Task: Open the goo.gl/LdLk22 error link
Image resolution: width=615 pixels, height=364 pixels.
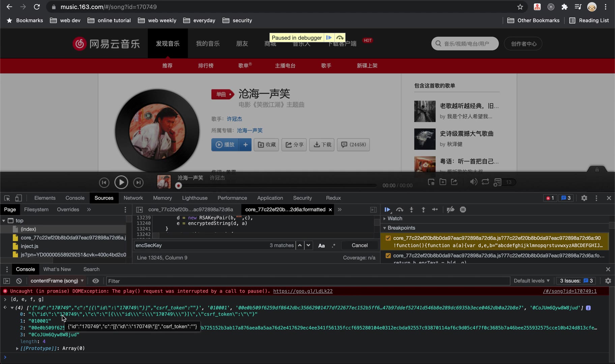Action: click(x=302, y=291)
